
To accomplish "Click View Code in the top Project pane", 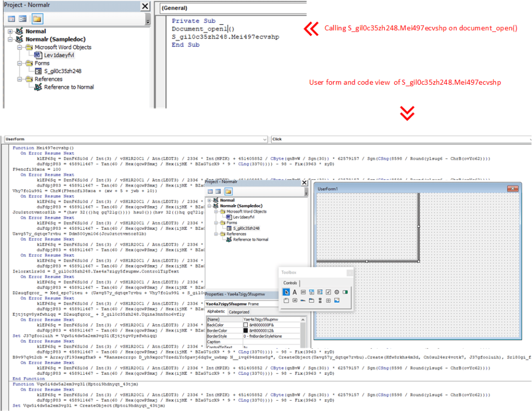I will (x=11, y=19).
